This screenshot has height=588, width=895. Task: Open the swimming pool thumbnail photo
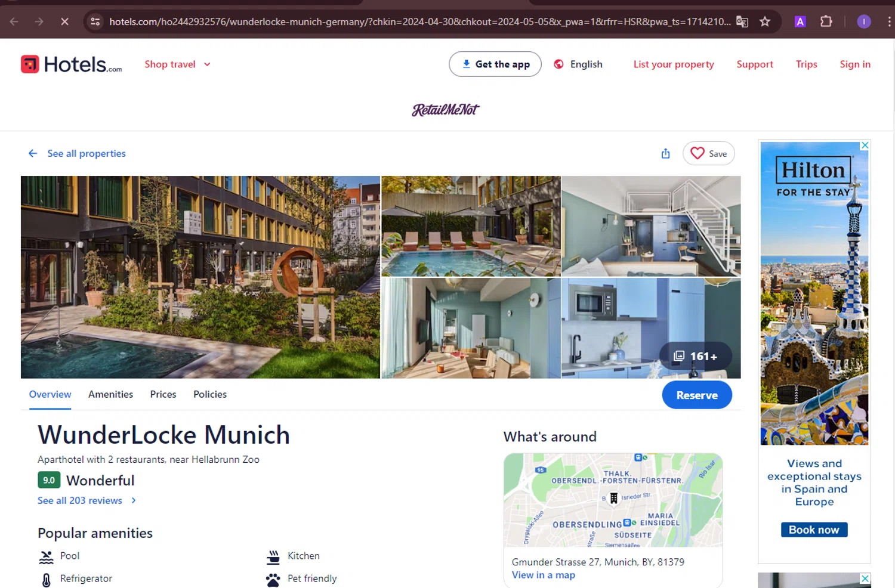coord(471,226)
